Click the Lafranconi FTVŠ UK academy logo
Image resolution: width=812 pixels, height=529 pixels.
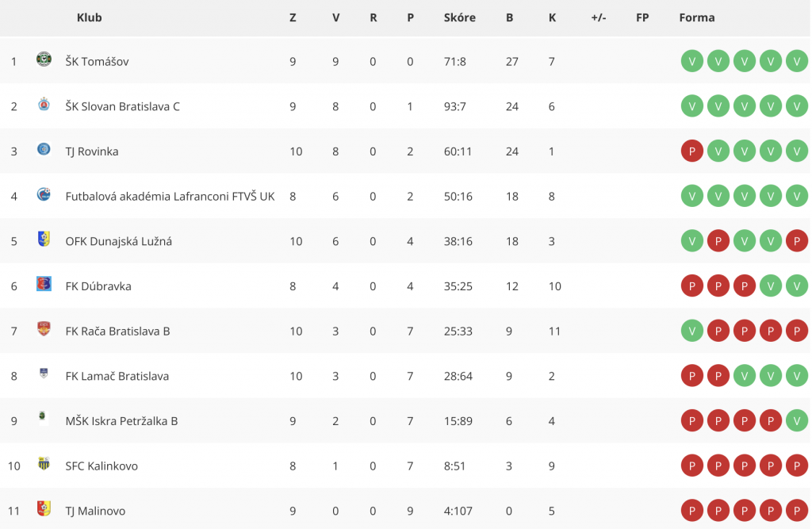(44, 194)
